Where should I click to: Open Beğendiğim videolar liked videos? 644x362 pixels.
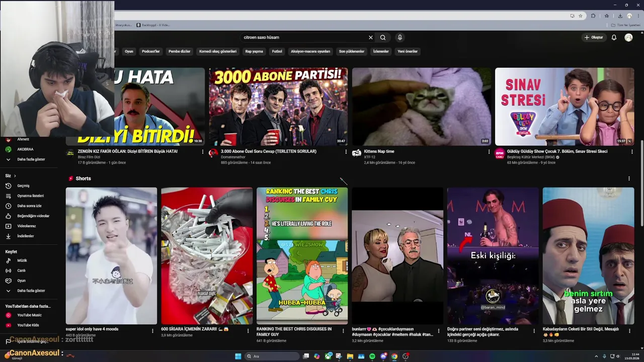coord(32,216)
